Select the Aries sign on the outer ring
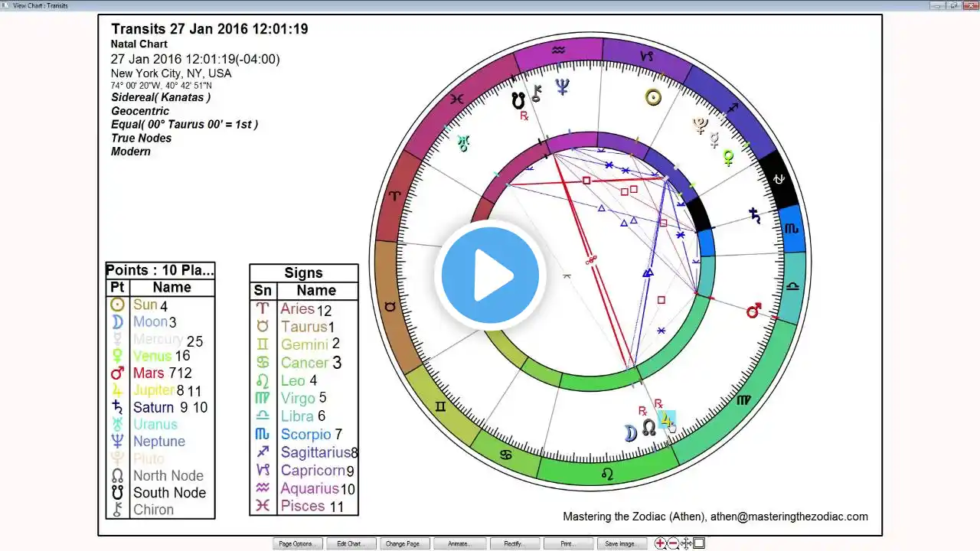This screenshot has width=980, height=551. [x=394, y=196]
